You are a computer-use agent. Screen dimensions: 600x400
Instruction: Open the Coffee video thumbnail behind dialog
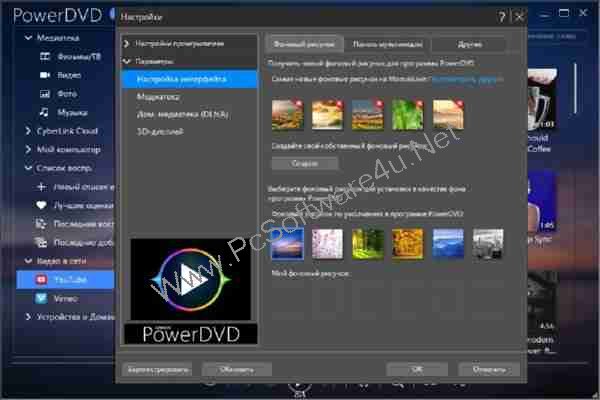tap(541, 100)
